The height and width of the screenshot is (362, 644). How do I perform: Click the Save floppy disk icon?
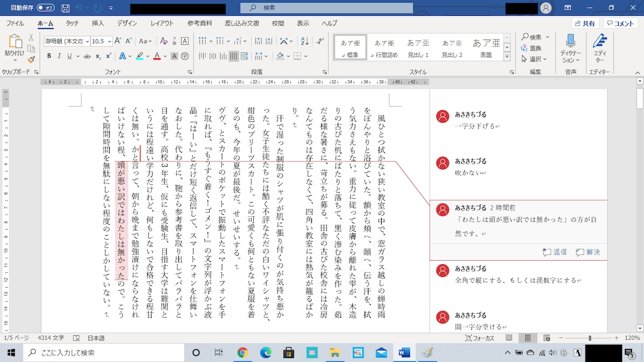[65, 8]
